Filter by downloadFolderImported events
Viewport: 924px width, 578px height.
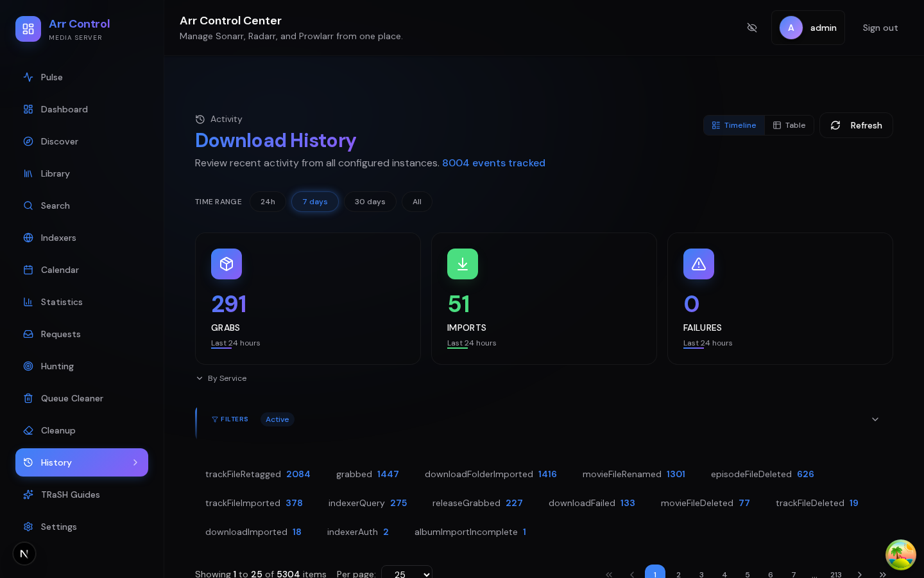pos(491,474)
